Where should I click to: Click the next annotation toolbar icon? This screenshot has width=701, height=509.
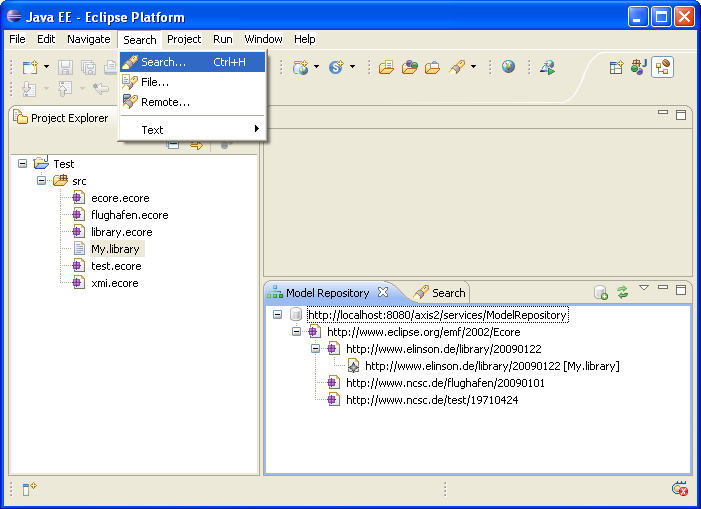pos(29,88)
